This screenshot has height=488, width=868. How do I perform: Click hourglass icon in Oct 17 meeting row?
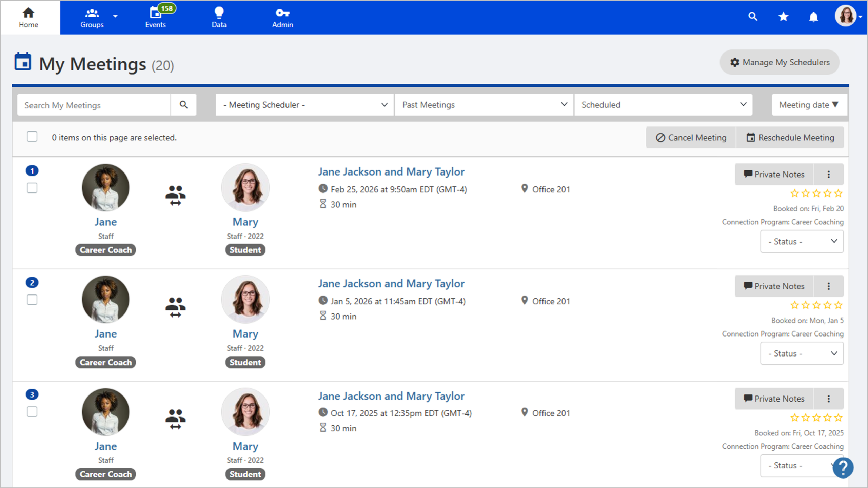pos(323,428)
